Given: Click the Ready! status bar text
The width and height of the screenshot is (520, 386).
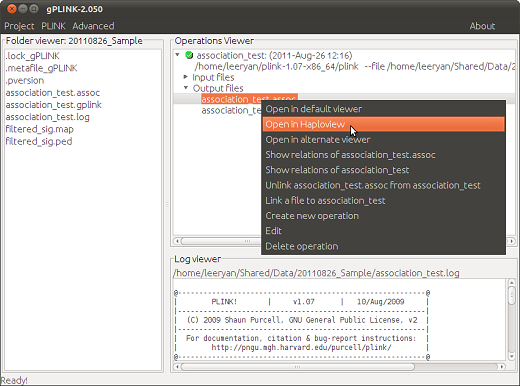Looking at the screenshot, I should point(14,380).
